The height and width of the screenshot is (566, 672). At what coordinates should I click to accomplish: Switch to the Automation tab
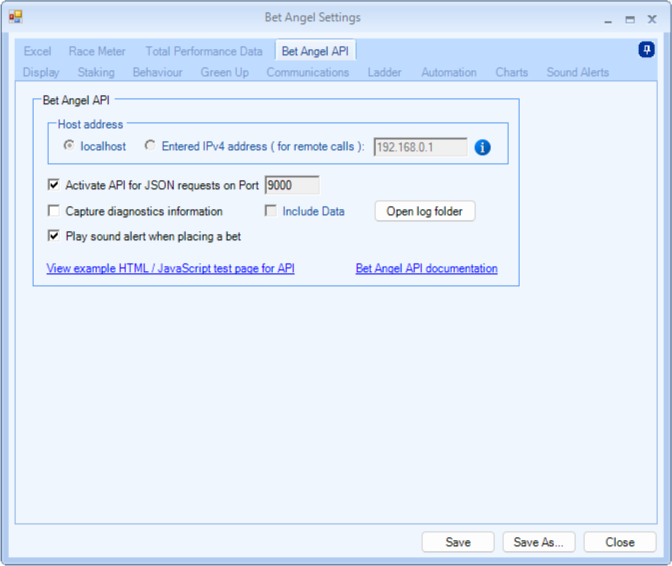(449, 72)
